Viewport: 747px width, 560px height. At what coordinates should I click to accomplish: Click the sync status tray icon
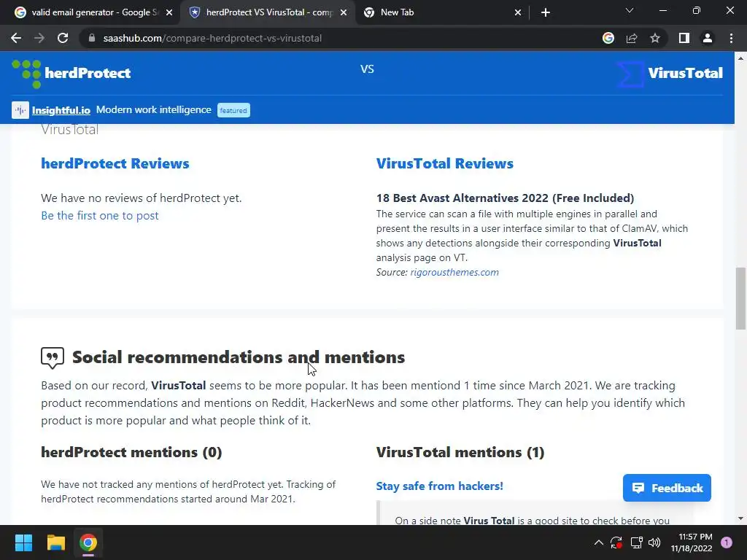click(x=616, y=542)
